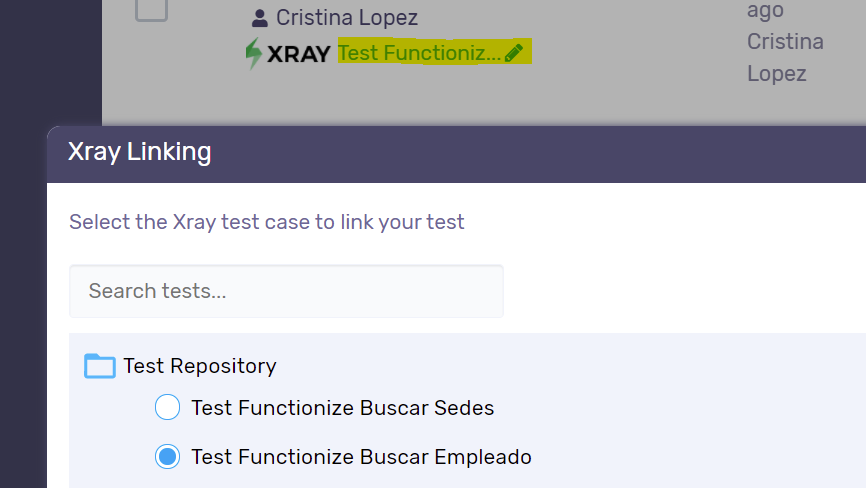Choose the Test Functionize Buscar Sedes label
Viewport: 866px width, 488px height.
342,408
